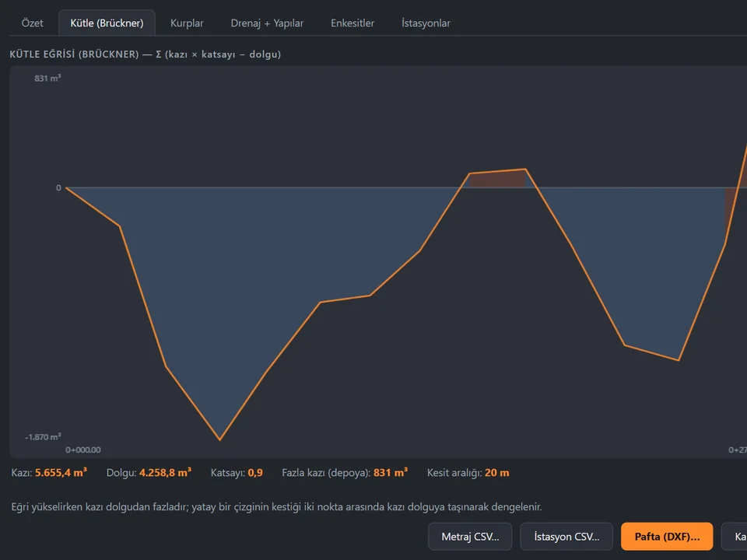Click the Fazla kazı (depoya) value 831 m³
Screen dimensions: 747x560
391,472
